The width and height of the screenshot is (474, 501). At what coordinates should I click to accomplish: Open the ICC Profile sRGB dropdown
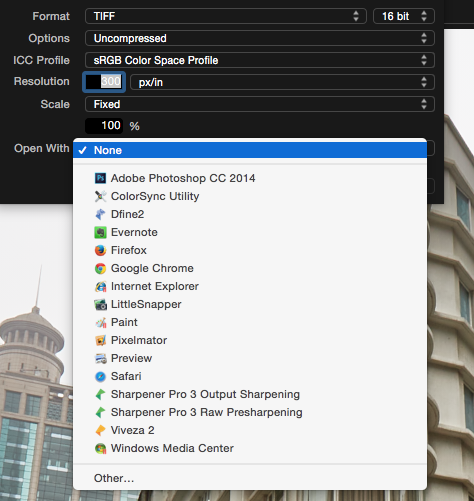point(260,60)
